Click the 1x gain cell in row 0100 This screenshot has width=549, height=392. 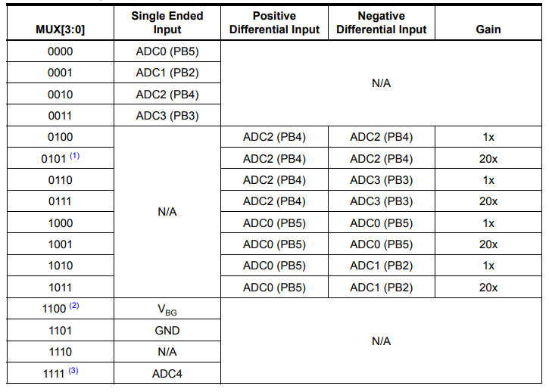click(488, 138)
